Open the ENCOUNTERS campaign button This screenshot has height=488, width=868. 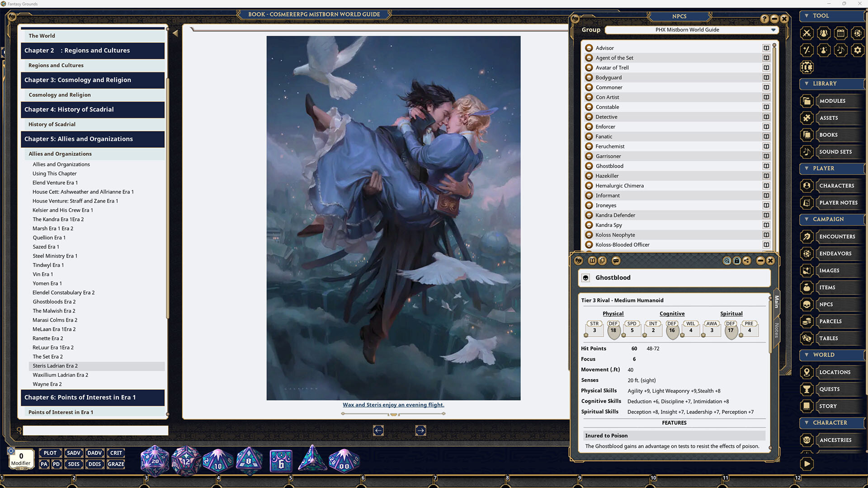tap(832, 236)
